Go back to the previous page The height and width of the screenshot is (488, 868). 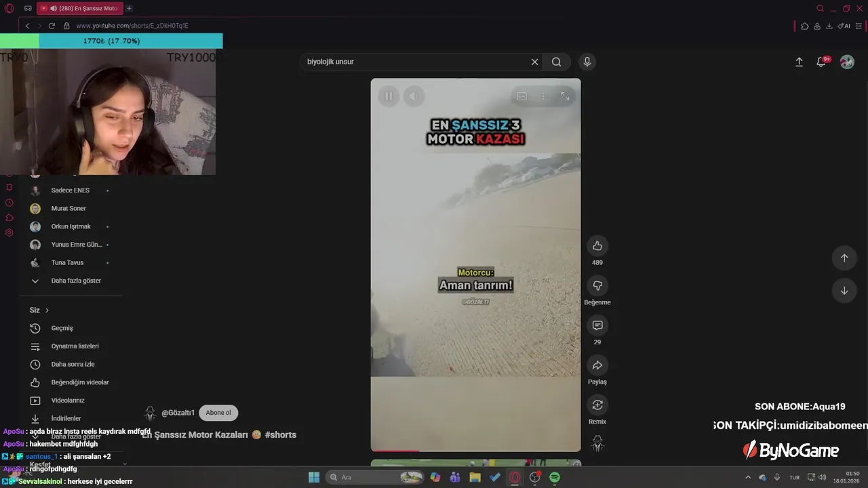pyautogui.click(x=27, y=26)
